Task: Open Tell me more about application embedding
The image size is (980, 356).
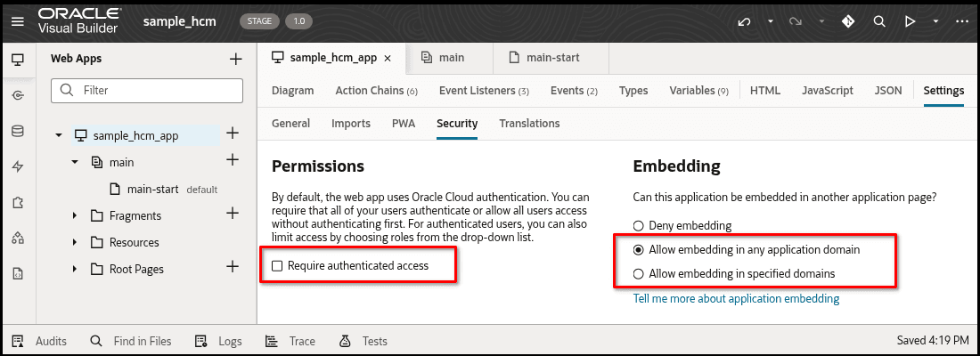Action: pyautogui.click(x=736, y=299)
